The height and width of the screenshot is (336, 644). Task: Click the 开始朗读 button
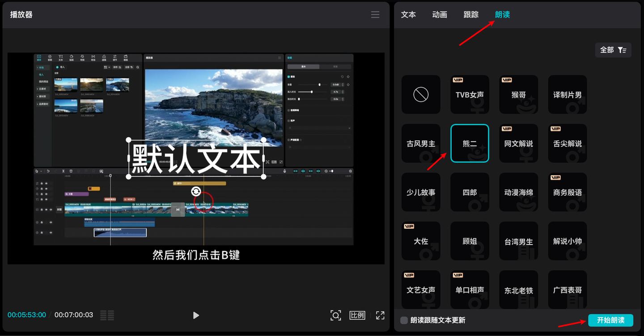click(610, 320)
